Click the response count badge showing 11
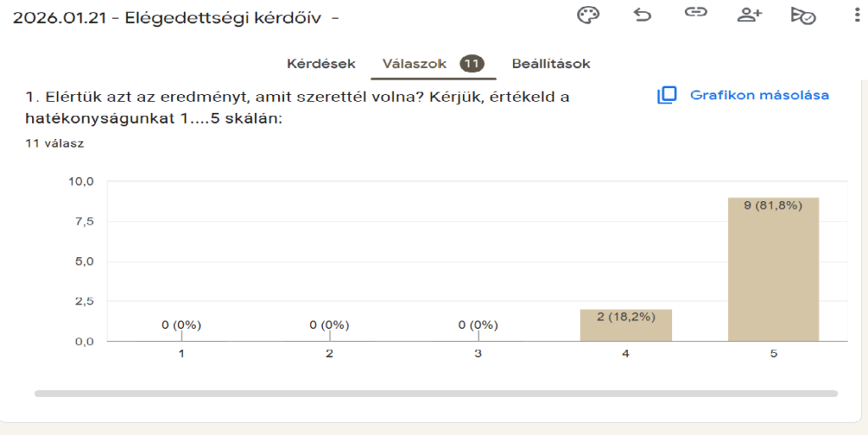The width and height of the screenshot is (868, 435). (472, 64)
